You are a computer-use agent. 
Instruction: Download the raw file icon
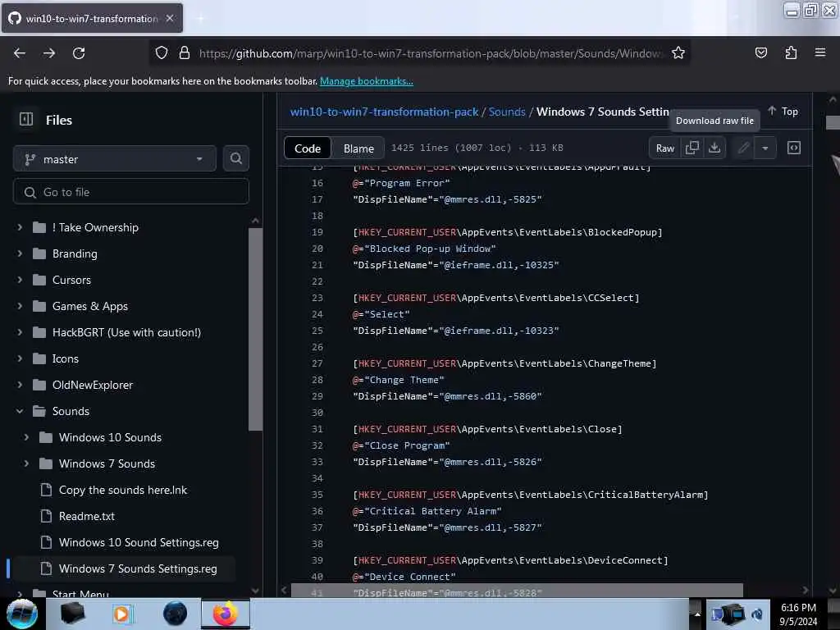coord(714,148)
